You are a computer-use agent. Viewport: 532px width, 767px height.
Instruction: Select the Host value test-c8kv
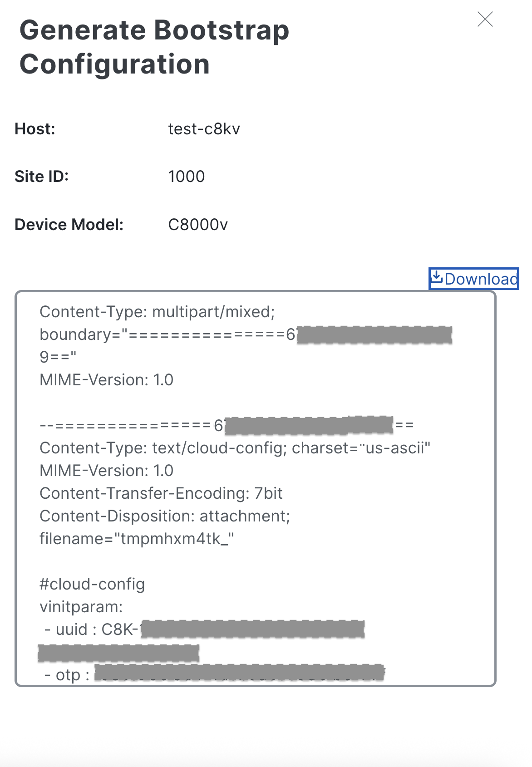pos(204,129)
